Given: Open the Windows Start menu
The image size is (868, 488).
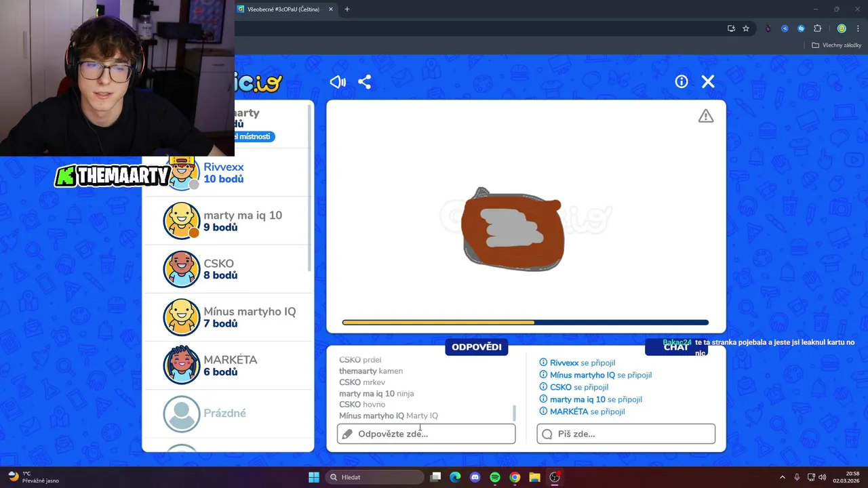Looking at the screenshot, I should (x=314, y=477).
